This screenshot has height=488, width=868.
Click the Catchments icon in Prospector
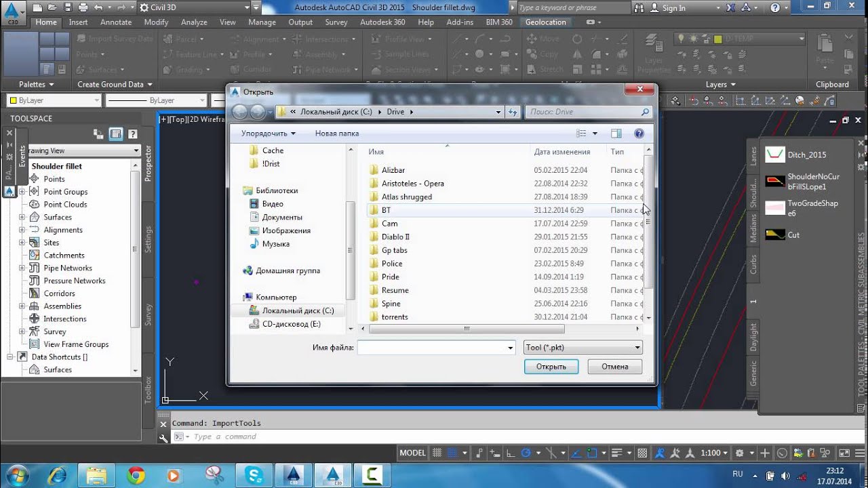coord(34,256)
